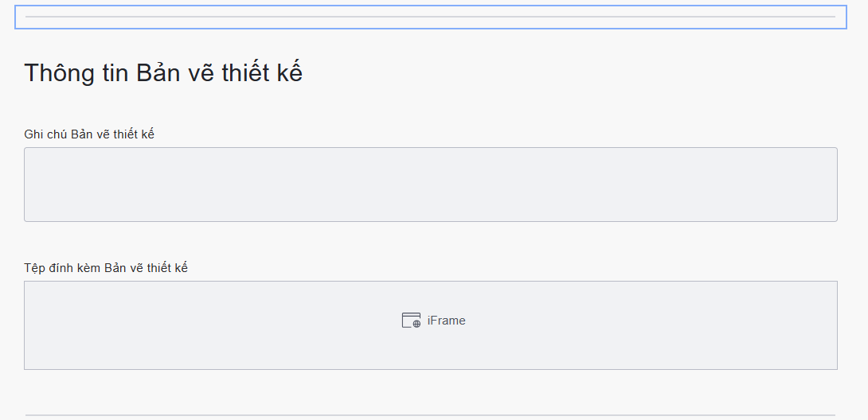Click the iFrame window-globe icon

pyautogui.click(x=411, y=321)
